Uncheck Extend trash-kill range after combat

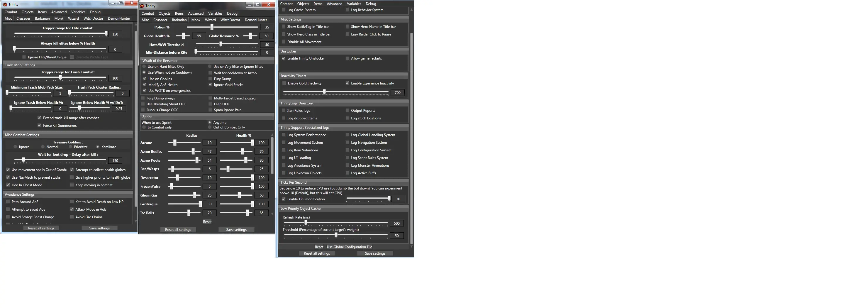click(x=39, y=118)
